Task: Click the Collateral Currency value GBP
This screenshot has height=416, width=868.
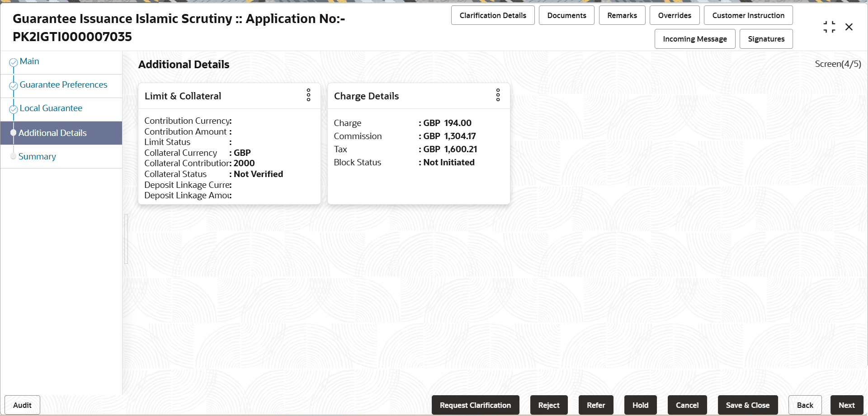Action: pyautogui.click(x=242, y=153)
